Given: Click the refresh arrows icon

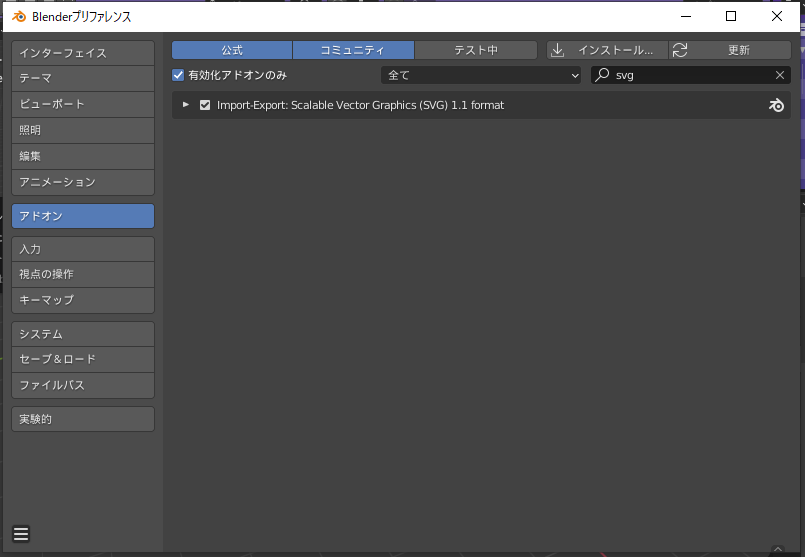Looking at the screenshot, I should [x=680, y=50].
